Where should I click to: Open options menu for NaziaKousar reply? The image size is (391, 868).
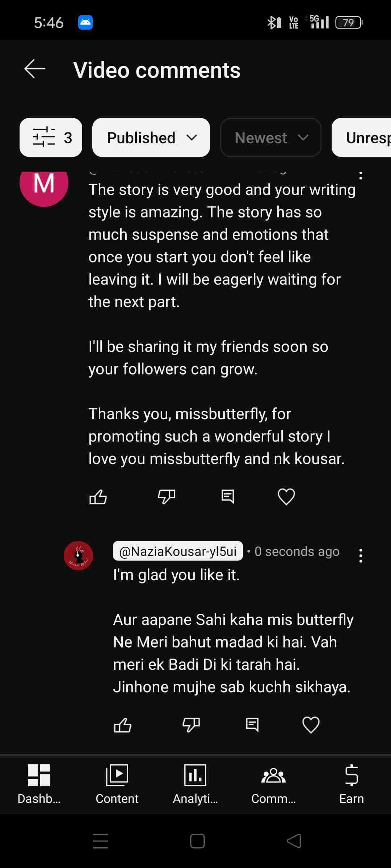361,556
